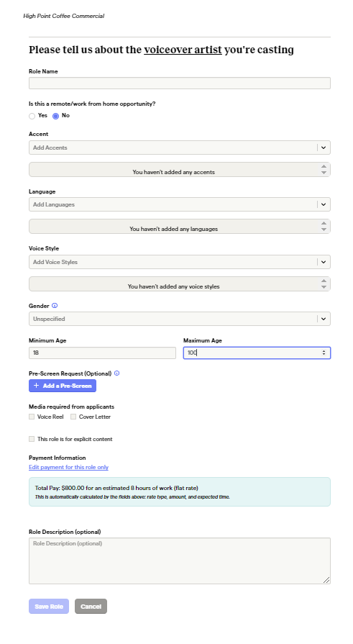Open the Add Voice Styles dropdown
Viewport: 353px width, 644px height.
179,262
